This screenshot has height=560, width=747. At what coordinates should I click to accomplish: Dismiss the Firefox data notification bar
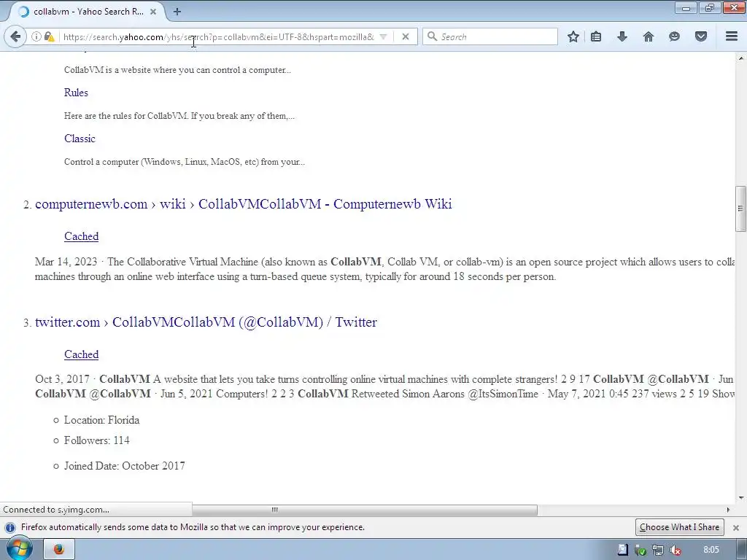point(736,528)
